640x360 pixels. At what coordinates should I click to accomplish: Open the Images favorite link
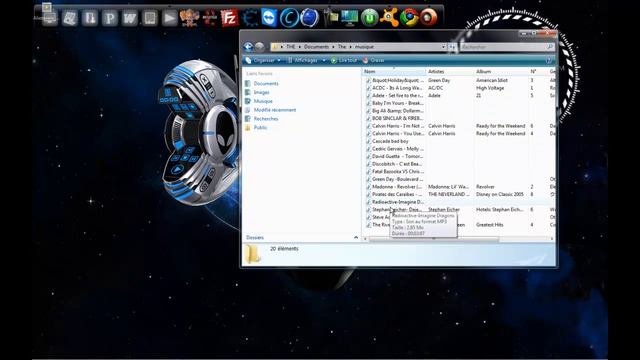coord(261,93)
